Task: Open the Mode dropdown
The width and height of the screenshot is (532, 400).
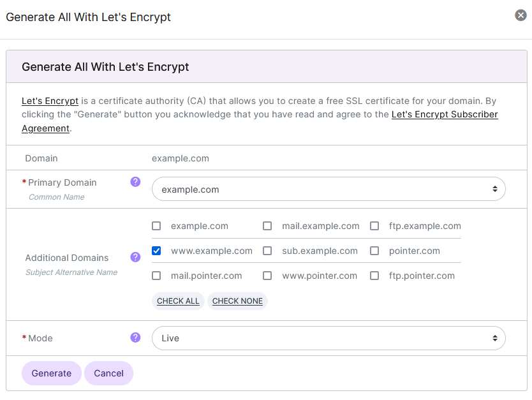Action: point(328,338)
